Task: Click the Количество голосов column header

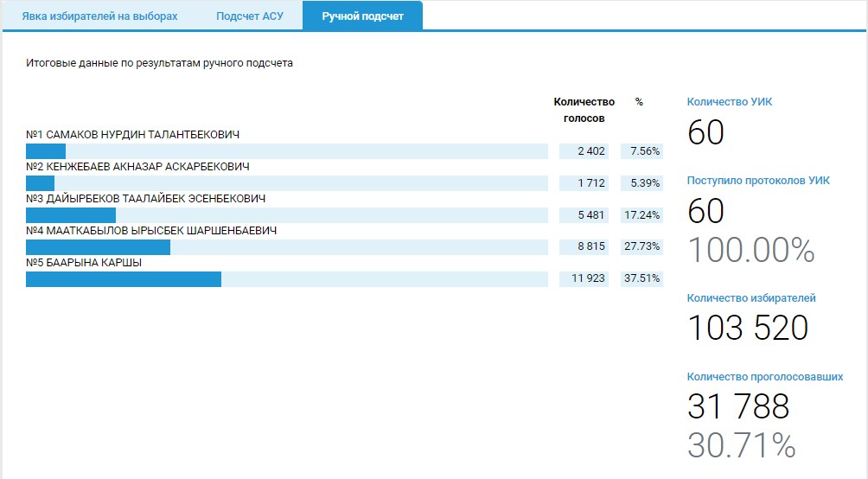Action: pos(584,110)
